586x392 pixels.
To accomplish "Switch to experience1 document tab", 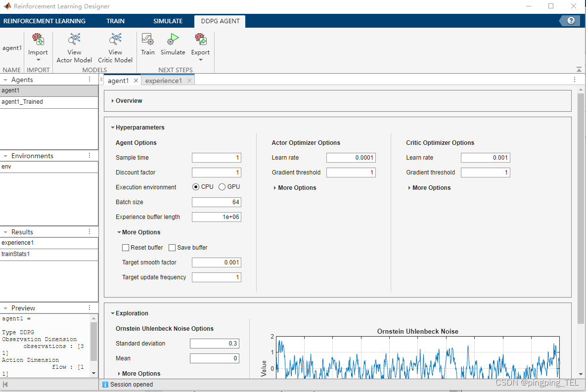I will [x=164, y=81].
